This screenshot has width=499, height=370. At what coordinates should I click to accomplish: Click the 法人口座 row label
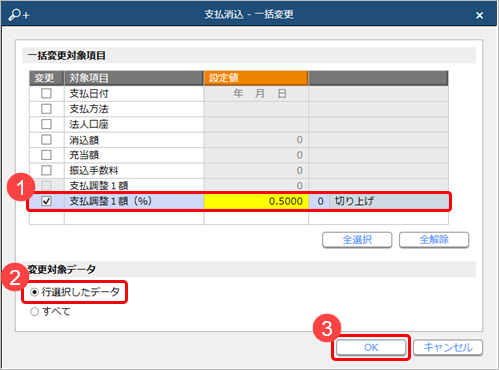(89, 124)
